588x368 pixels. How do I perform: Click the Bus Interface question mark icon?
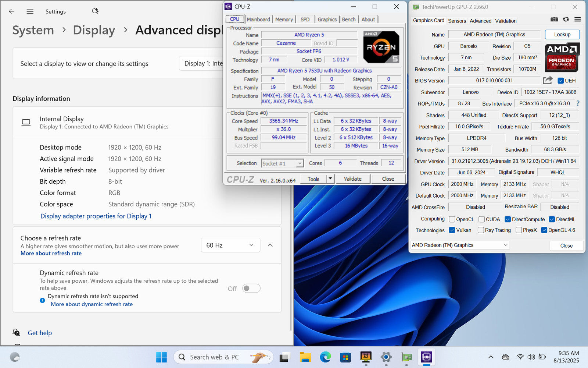578,103
